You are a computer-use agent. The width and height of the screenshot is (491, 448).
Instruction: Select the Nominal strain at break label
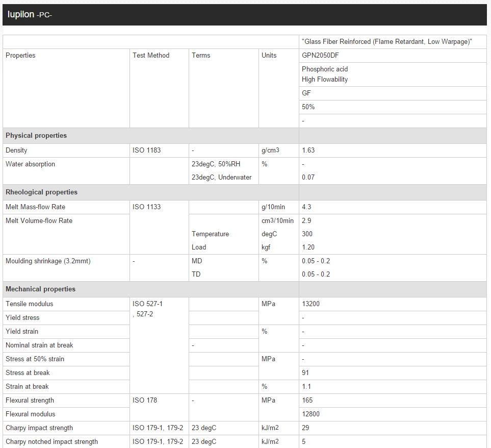point(39,345)
